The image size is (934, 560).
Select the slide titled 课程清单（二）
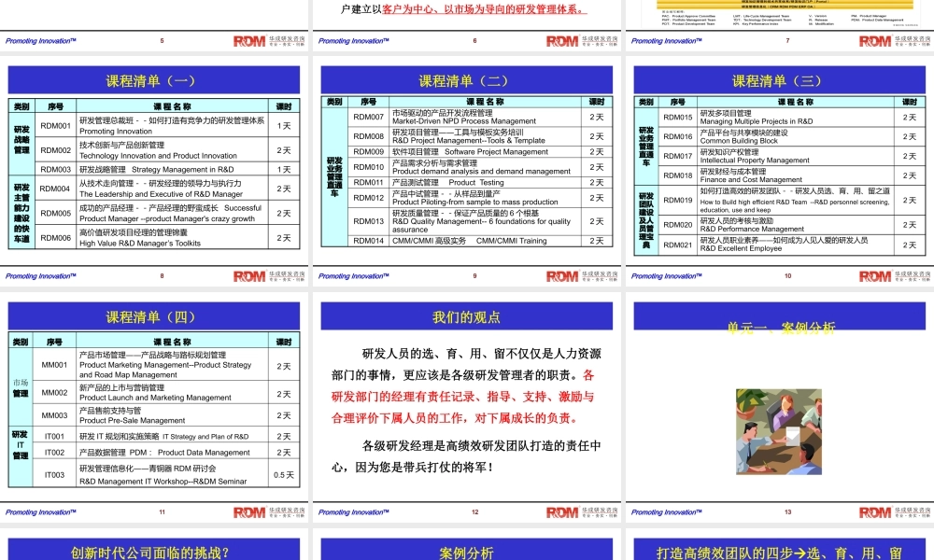click(x=466, y=172)
